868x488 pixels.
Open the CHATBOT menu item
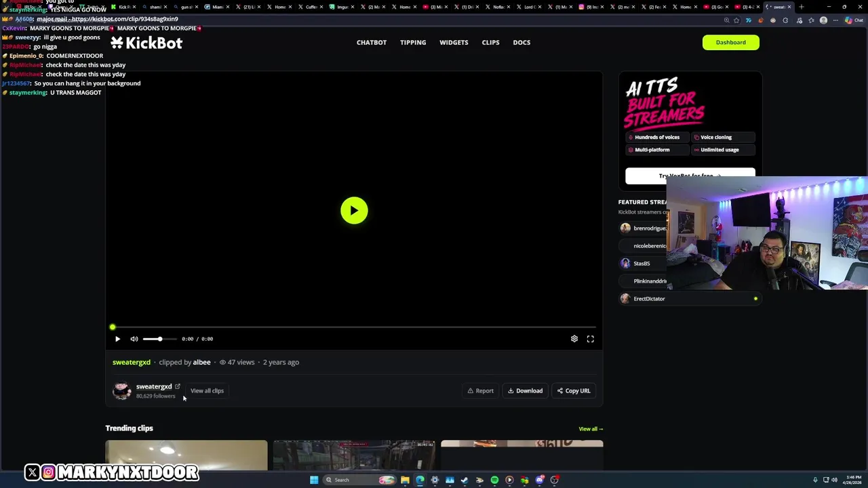click(372, 42)
